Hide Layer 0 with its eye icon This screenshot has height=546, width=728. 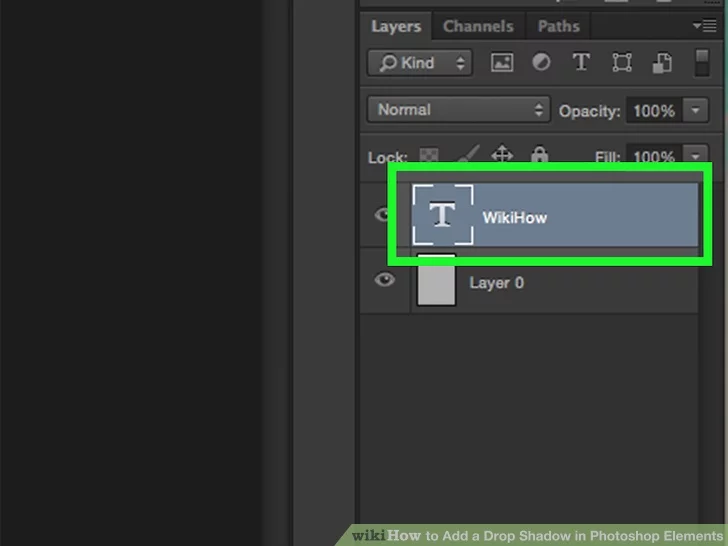tap(384, 280)
